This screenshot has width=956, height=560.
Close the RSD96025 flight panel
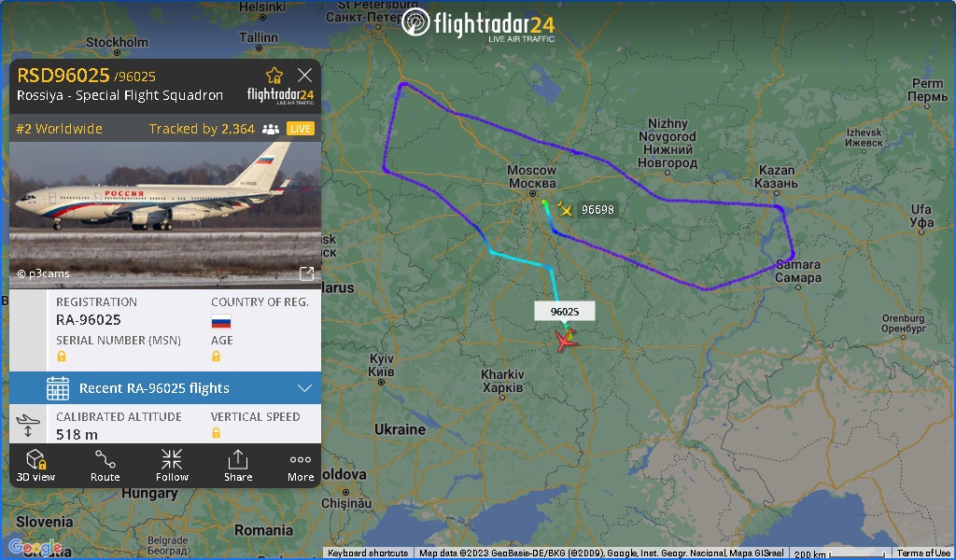click(305, 75)
